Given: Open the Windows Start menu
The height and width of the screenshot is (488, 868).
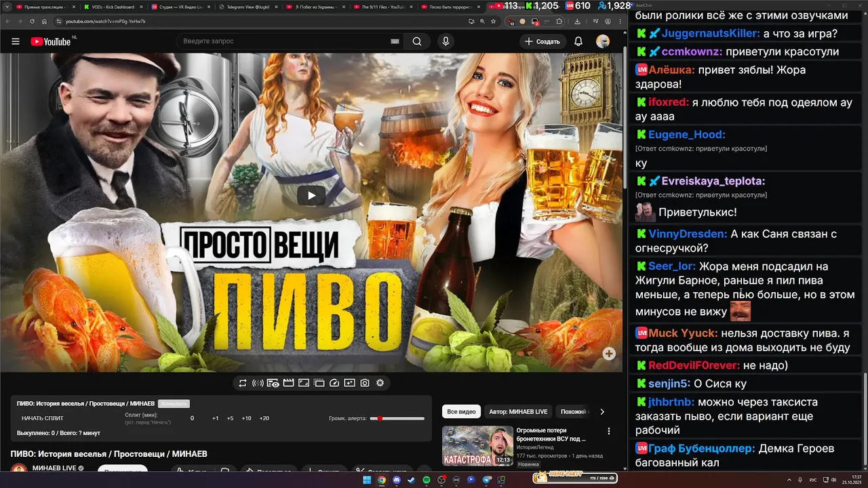Looking at the screenshot, I should click(367, 480).
